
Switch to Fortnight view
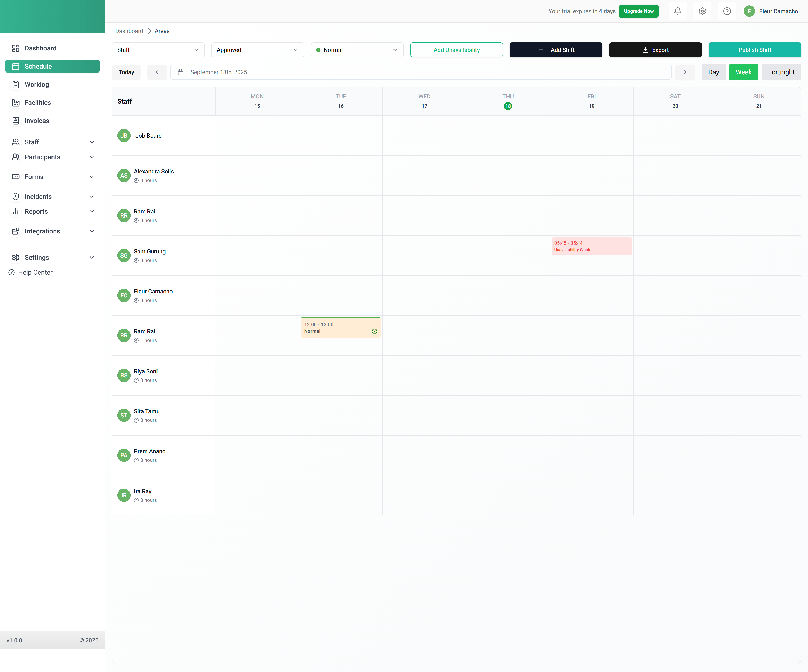tap(781, 72)
